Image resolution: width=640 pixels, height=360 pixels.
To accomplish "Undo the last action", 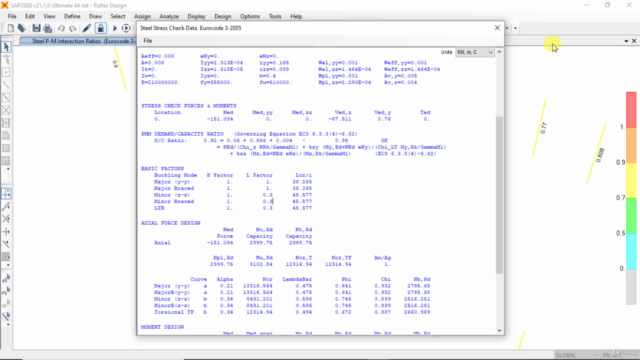I will coord(61,28).
